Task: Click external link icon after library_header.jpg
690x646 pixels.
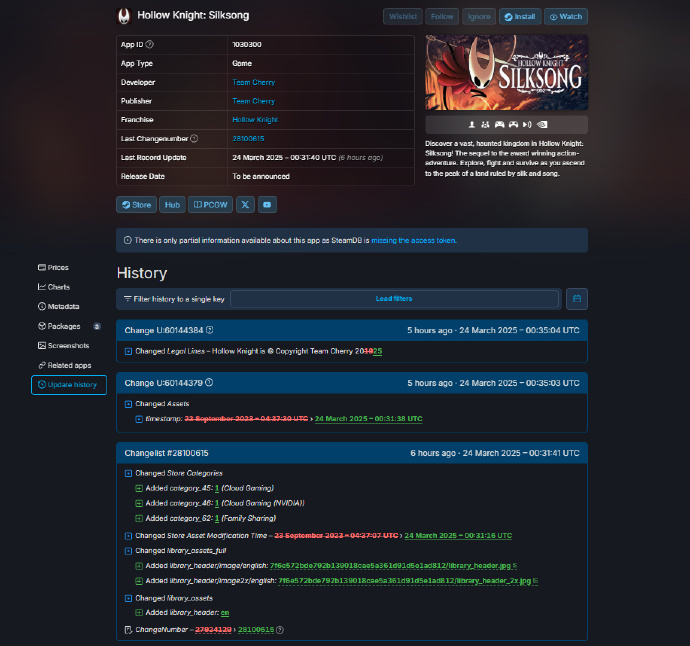Action: coord(515,565)
